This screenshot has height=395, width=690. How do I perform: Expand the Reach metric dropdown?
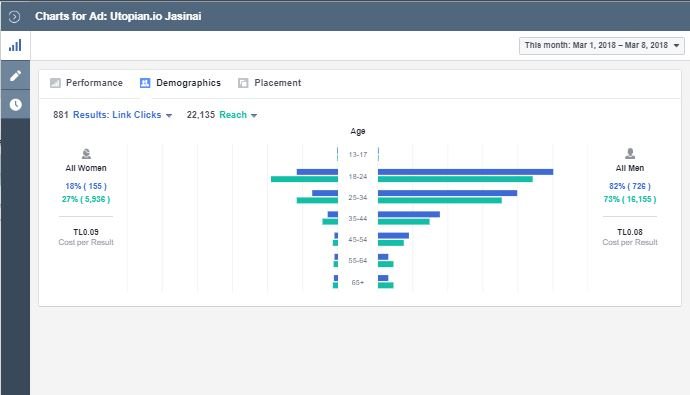(238, 115)
